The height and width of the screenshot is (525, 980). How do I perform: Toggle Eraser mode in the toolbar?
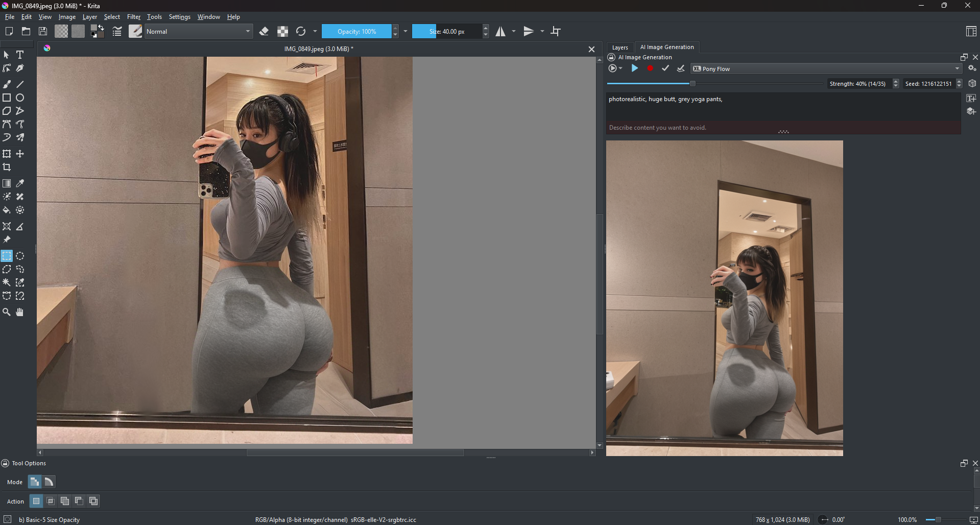point(264,32)
